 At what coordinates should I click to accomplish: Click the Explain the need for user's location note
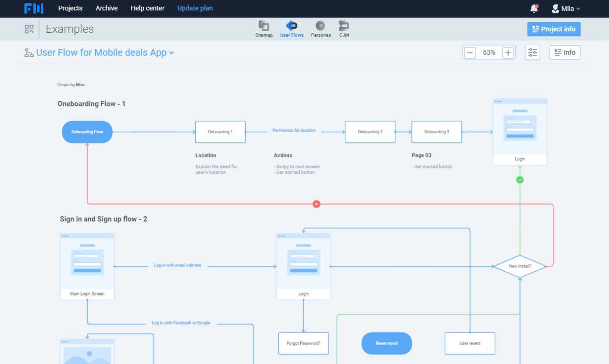[216, 169]
